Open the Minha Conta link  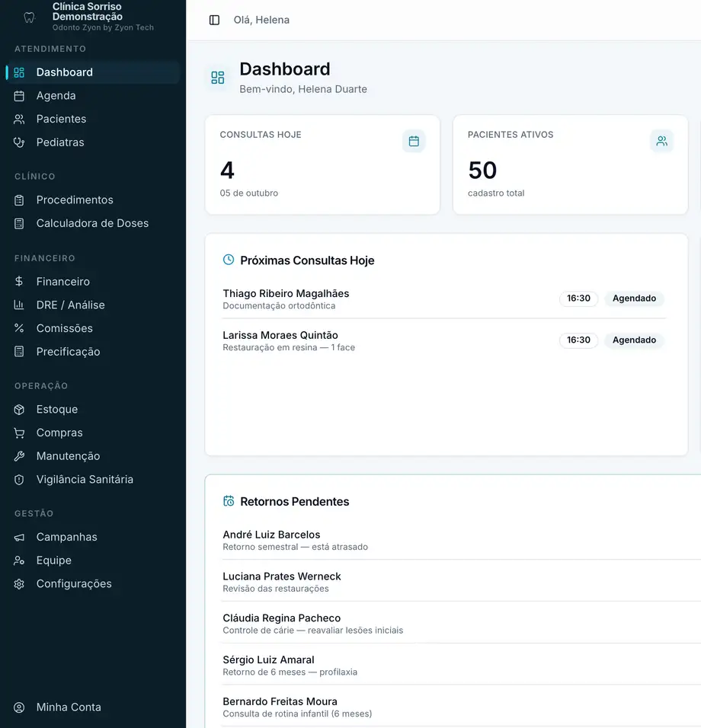click(x=93, y=707)
